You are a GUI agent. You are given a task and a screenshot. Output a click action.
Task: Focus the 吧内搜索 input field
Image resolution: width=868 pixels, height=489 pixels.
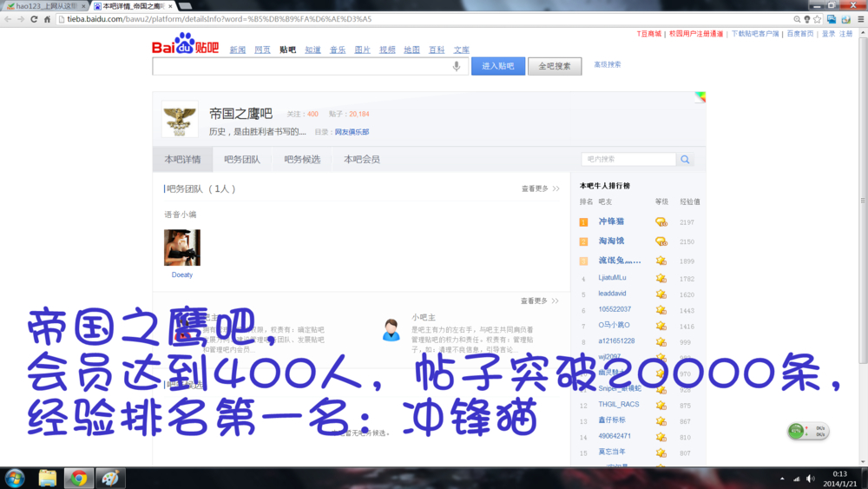628,160
